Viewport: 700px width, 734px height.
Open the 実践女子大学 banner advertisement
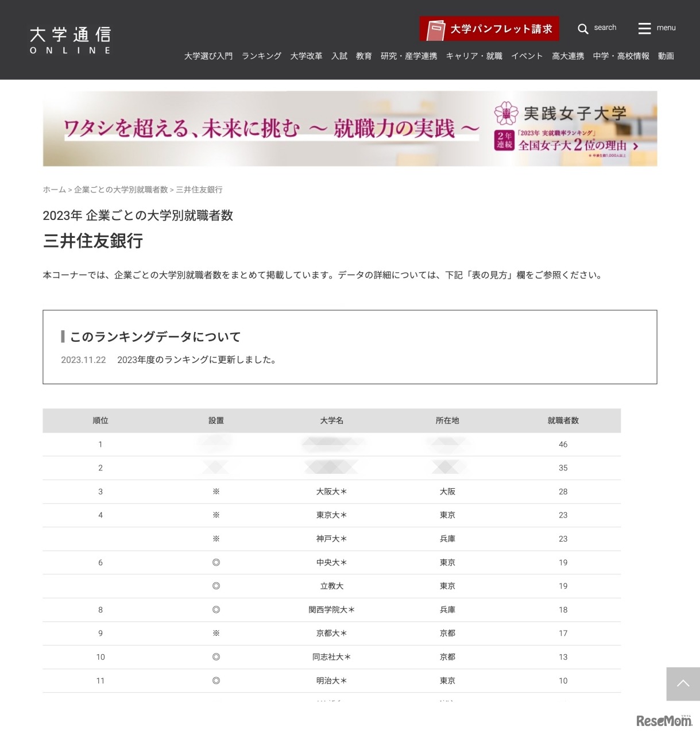point(350,129)
